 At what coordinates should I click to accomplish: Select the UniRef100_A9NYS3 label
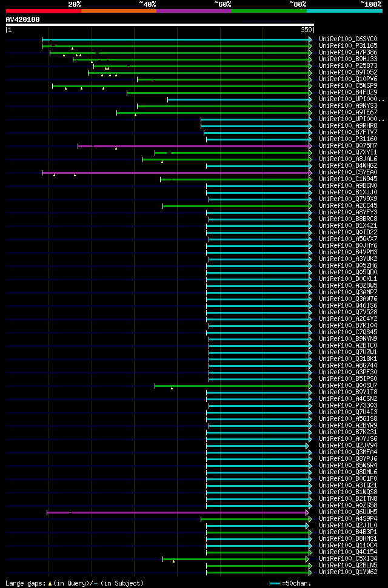click(348, 106)
